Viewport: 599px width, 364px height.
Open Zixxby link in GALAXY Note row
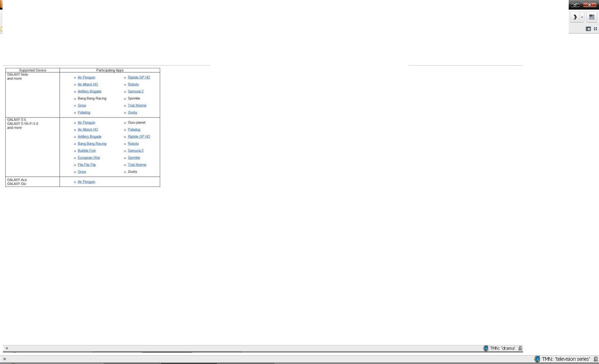[132, 113]
